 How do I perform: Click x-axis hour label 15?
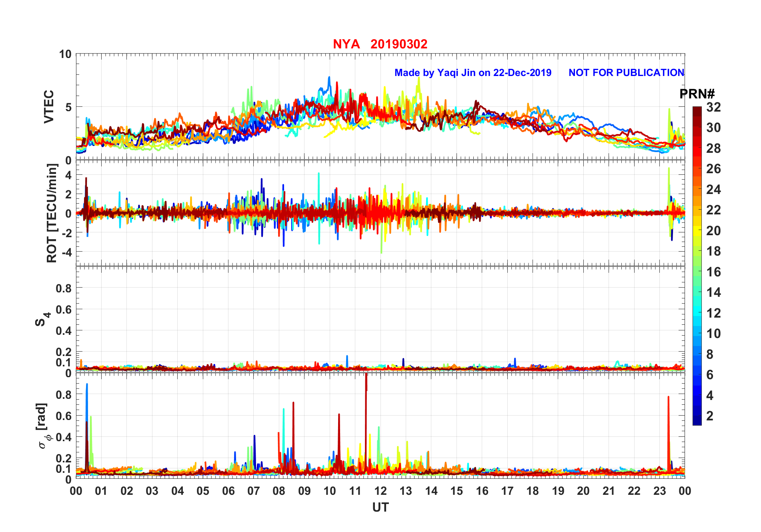[x=457, y=491]
